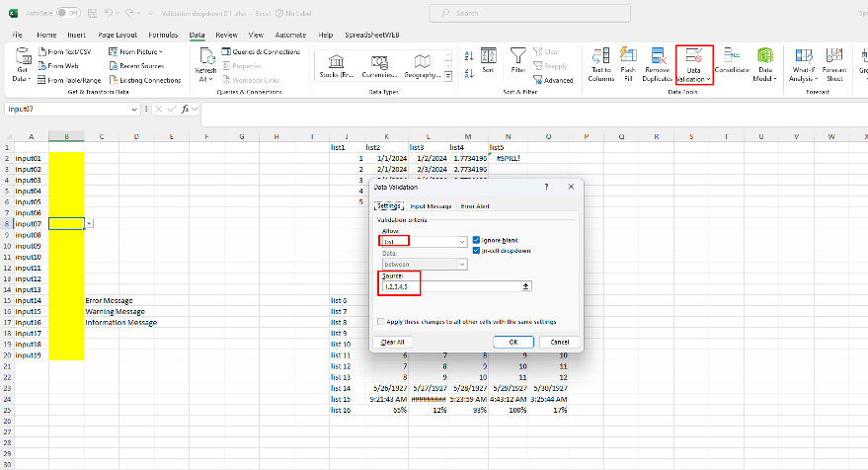Close the Data Validation dialog

coord(571,187)
